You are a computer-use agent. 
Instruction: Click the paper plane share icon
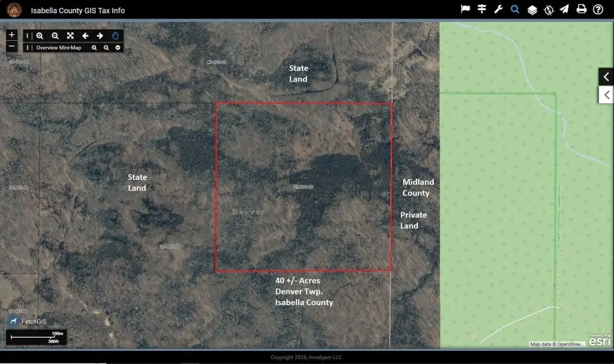tap(564, 9)
